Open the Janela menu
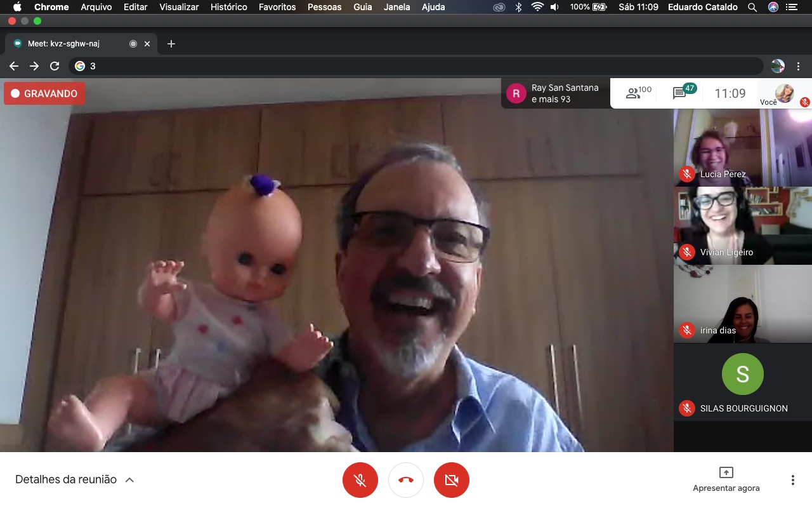812x508 pixels. pyautogui.click(x=397, y=7)
